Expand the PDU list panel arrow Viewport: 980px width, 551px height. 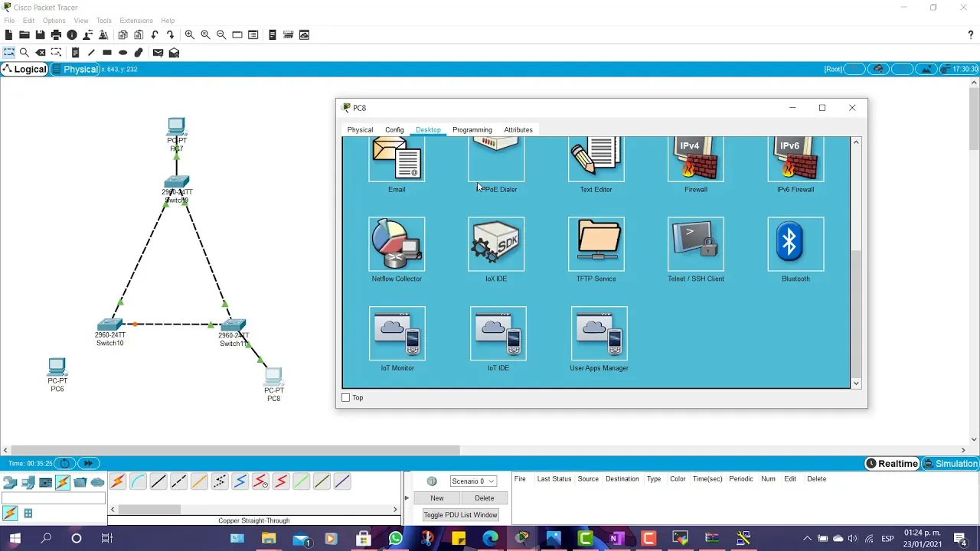[407, 498]
